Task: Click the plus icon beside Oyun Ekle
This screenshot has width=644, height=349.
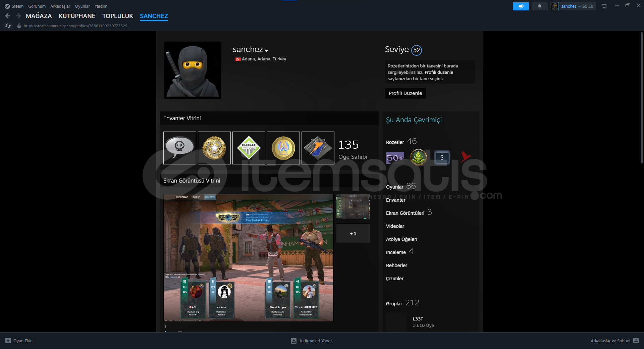Action: (x=8, y=341)
